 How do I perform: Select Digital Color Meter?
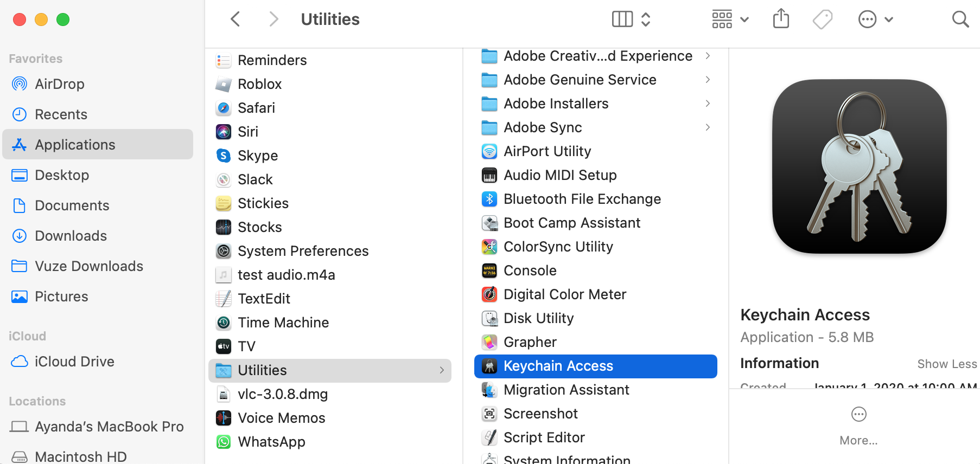596,294
